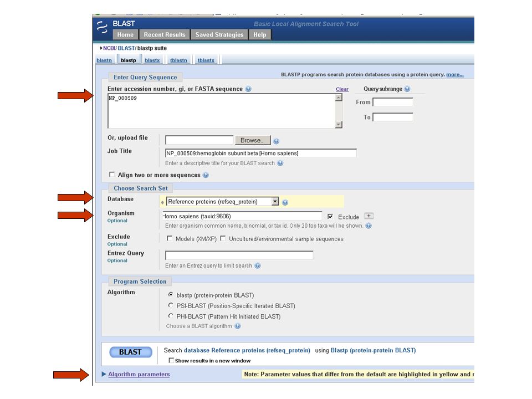Click the upload file path field
Screen dimensions: 532x399
pos(199,140)
